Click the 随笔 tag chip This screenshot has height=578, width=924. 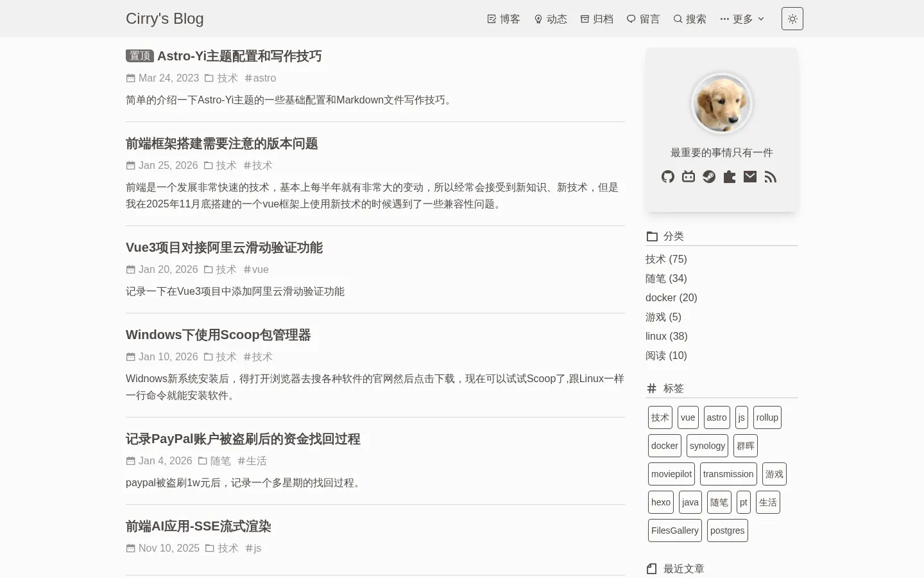[x=719, y=502]
